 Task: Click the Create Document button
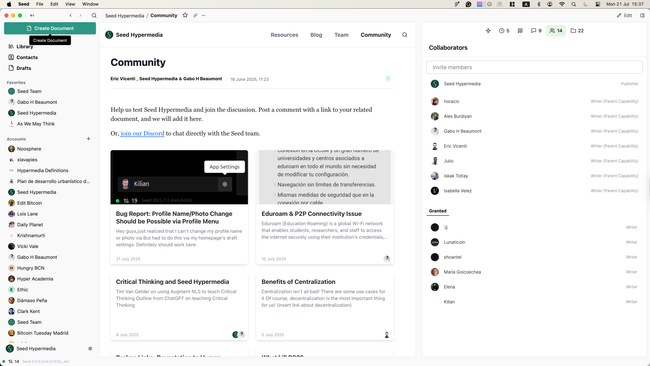tap(50, 28)
